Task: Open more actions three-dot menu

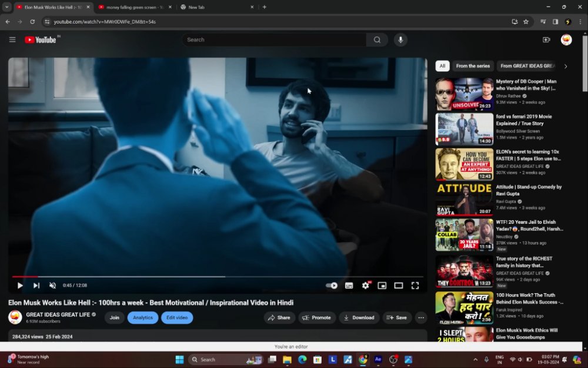Action: pos(421,318)
